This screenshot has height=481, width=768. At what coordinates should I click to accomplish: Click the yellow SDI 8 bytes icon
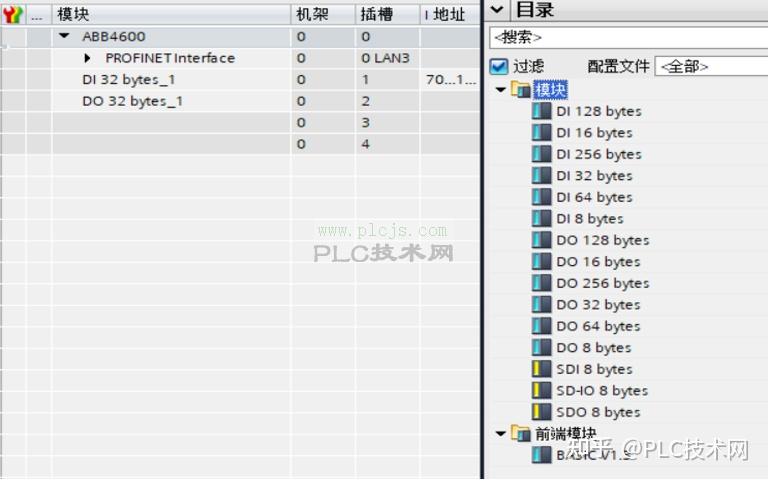point(541,369)
